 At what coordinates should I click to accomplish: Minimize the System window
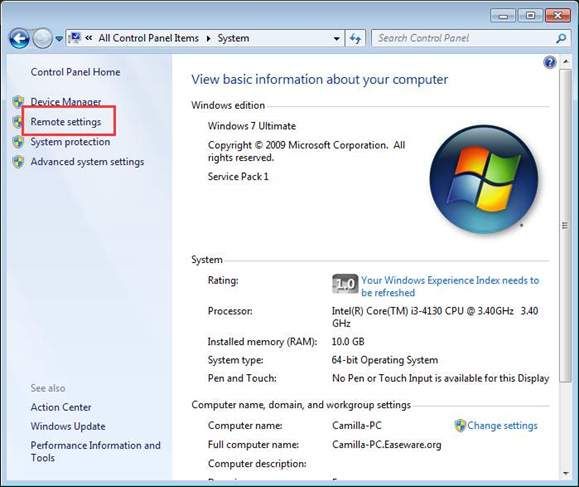tap(503, 16)
